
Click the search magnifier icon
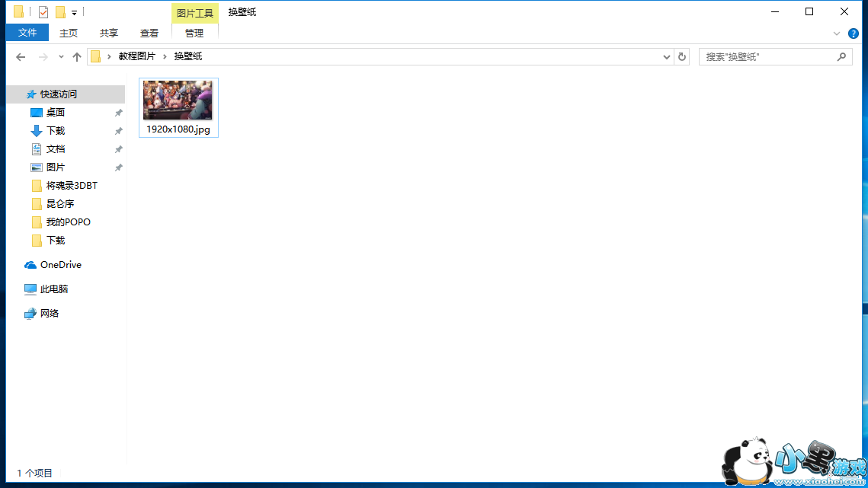pyautogui.click(x=842, y=56)
